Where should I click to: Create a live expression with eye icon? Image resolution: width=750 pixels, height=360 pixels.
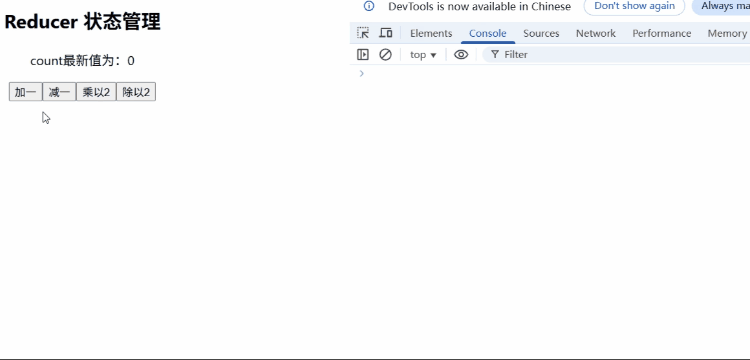click(461, 55)
